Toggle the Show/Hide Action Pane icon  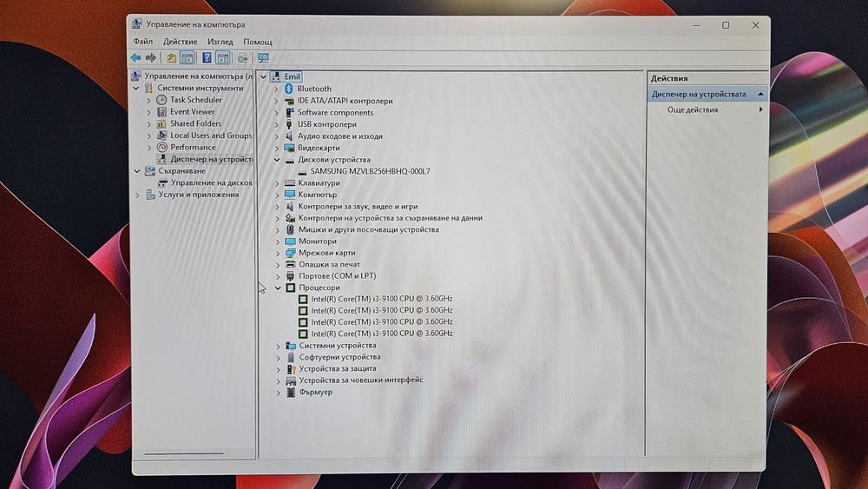tap(222, 57)
